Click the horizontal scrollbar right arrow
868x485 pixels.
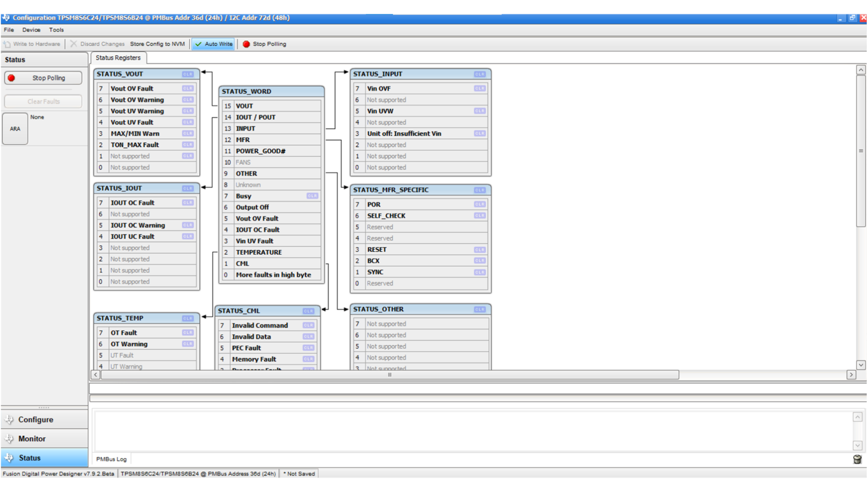[851, 375]
